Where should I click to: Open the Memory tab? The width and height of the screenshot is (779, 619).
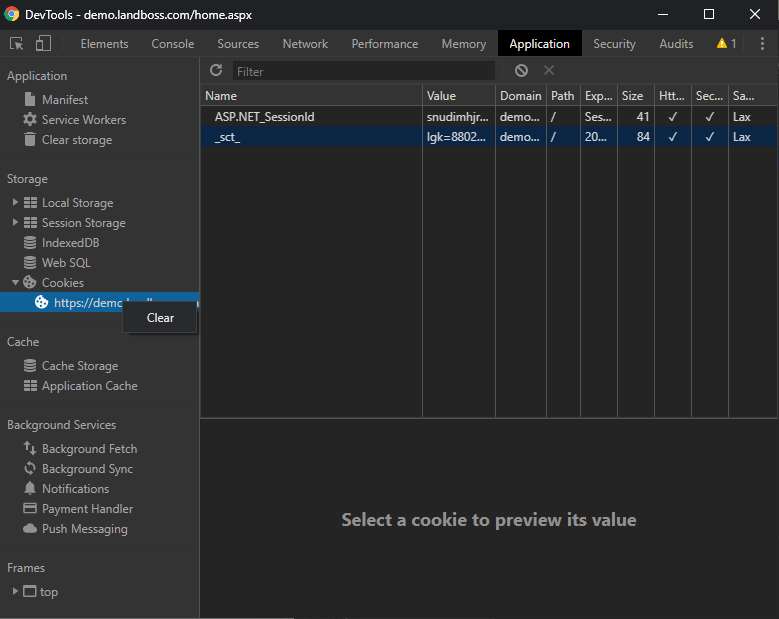464,44
